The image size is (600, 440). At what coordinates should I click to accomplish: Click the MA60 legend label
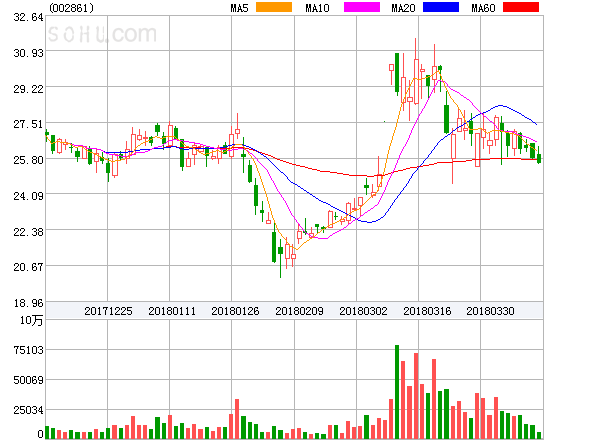click(483, 8)
